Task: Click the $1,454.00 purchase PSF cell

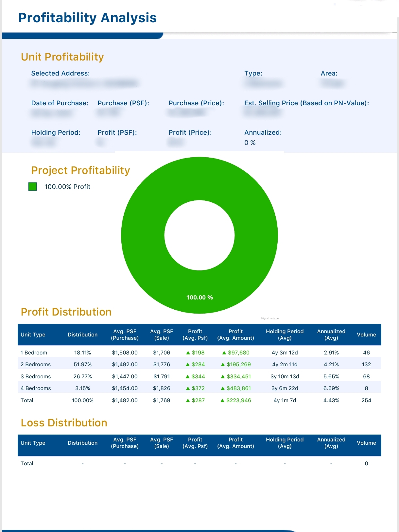Action: coord(125,388)
